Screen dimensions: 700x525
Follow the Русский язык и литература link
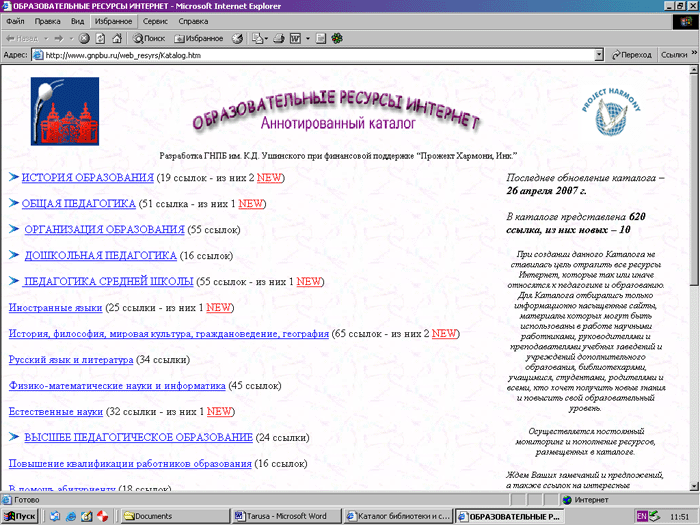(70, 359)
